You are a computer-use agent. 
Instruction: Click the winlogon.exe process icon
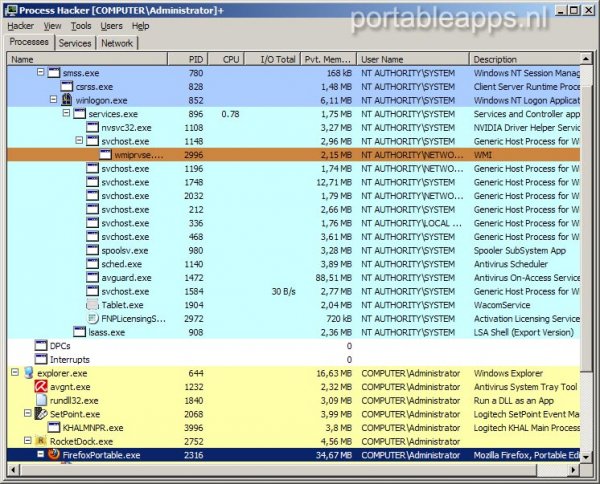tap(67, 100)
